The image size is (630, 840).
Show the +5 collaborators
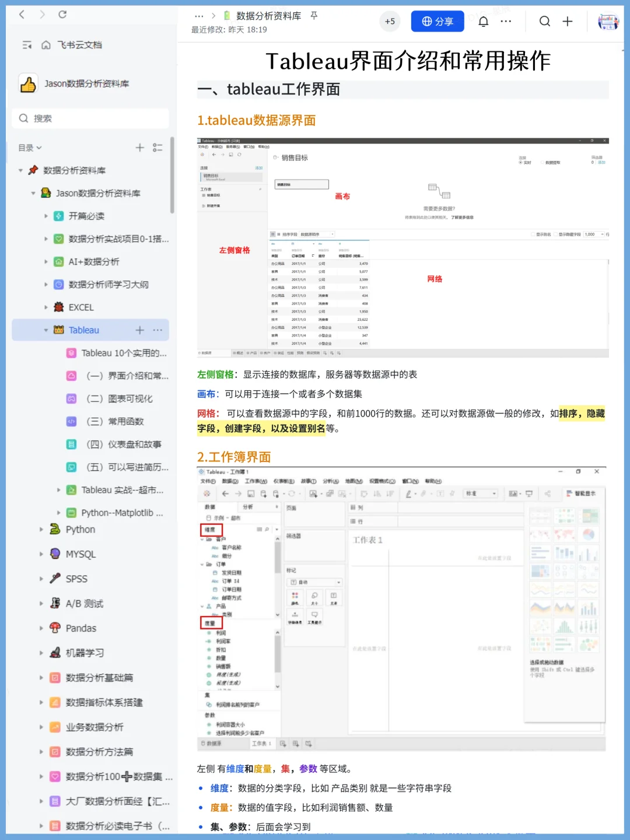pos(390,22)
